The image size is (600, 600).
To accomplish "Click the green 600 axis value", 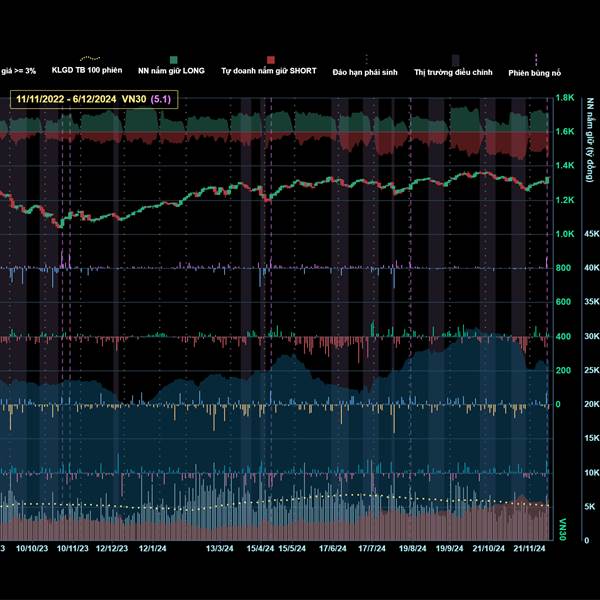I will coord(563,302).
